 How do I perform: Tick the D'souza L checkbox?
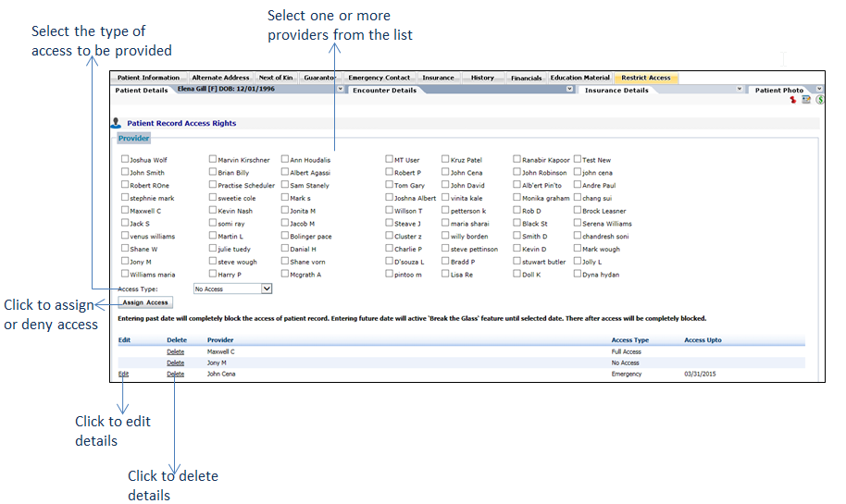(x=389, y=261)
